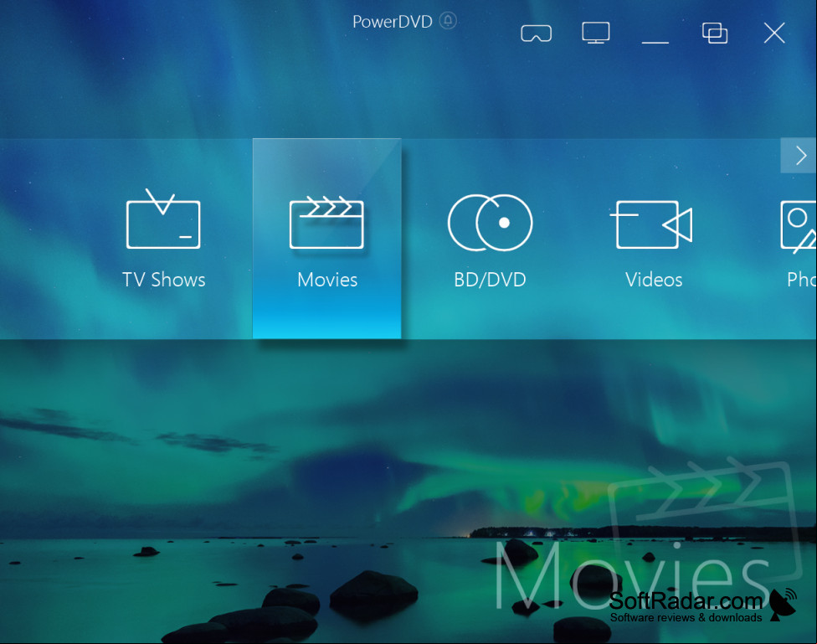The height and width of the screenshot is (644, 817).
Task: Close the PowerDVD window
Action: pyautogui.click(x=774, y=33)
